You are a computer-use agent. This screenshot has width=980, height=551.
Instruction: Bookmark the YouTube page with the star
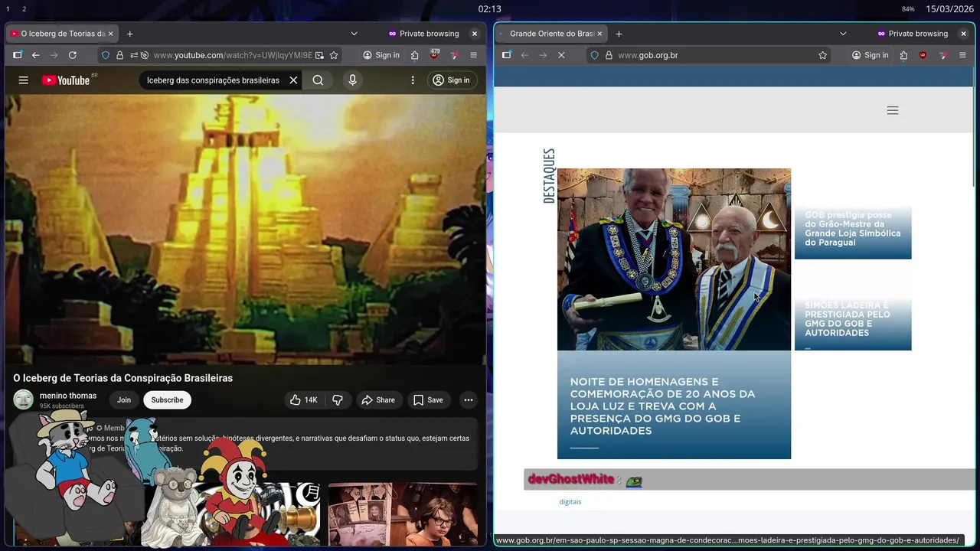(334, 55)
